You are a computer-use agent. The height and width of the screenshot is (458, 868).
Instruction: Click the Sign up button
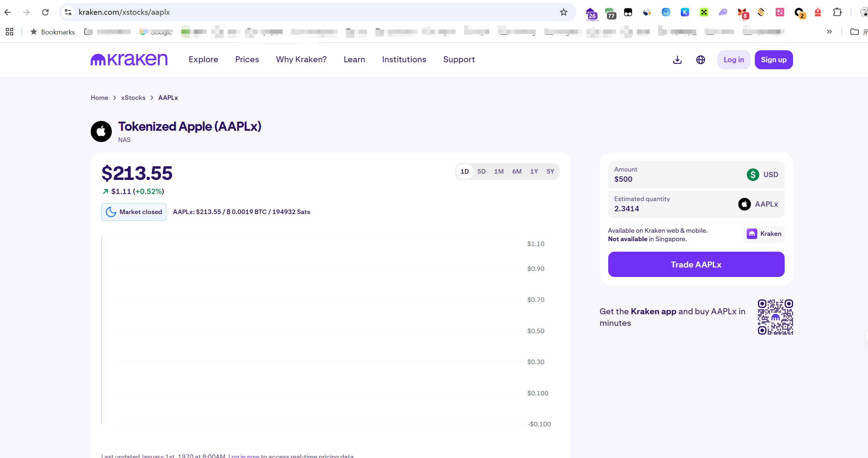[x=773, y=60]
